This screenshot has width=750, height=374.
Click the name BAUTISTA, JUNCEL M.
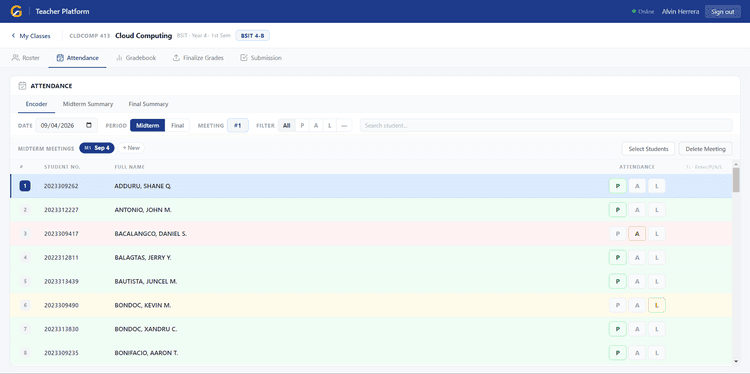pyautogui.click(x=146, y=282)
